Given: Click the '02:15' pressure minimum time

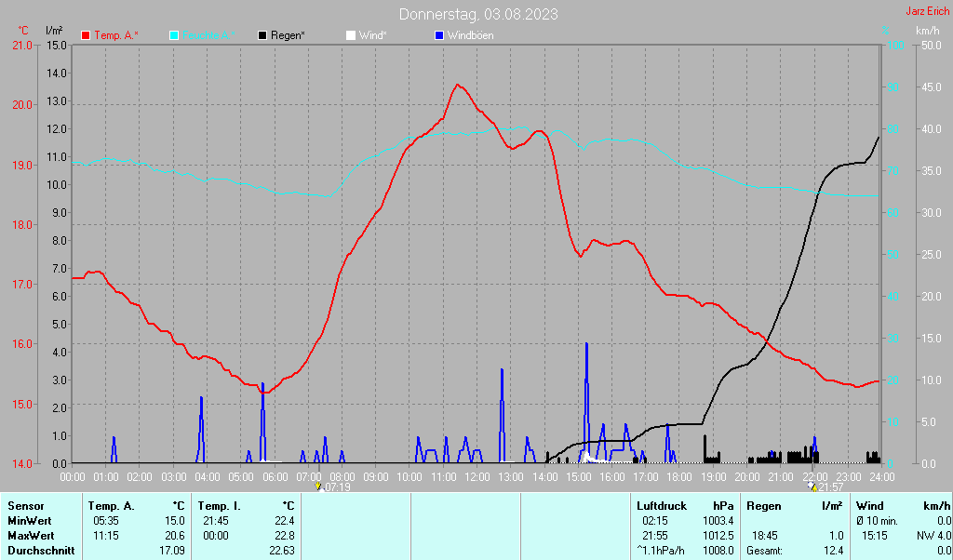Looking at the screenshot, I should [x=654, y=521].
